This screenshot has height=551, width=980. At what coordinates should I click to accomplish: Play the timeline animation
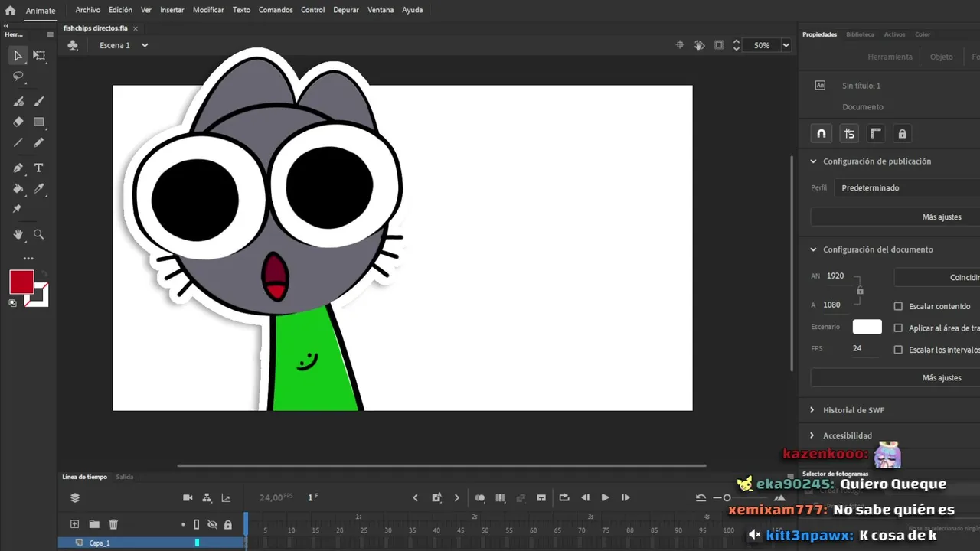click(x=605, y=497)
